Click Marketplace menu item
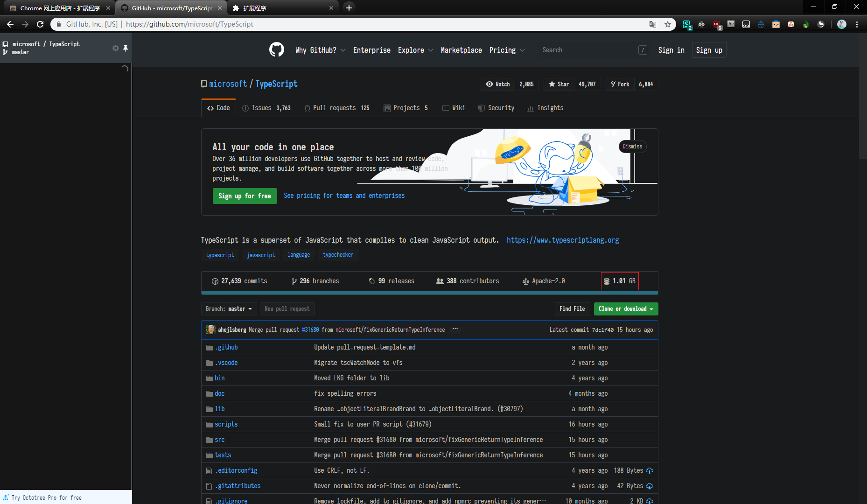The width and height of the screenshot is (867, 504). (x=461, y=50)
